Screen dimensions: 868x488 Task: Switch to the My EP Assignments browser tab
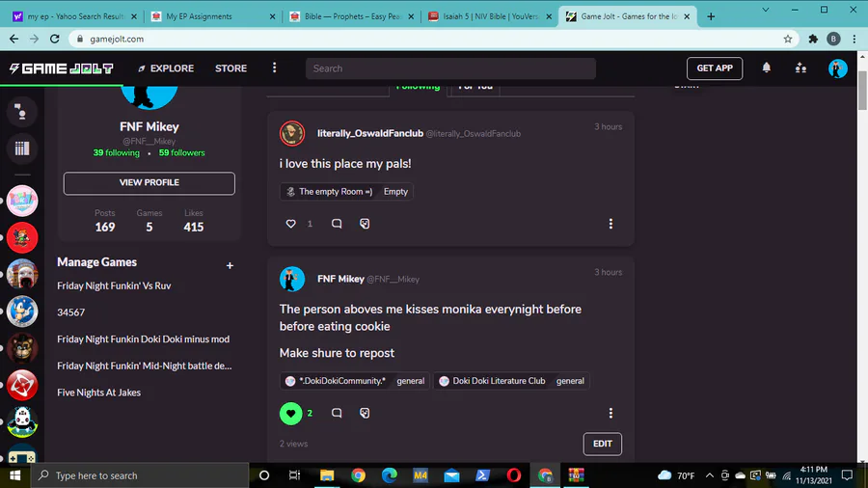(x=213, y=16)
